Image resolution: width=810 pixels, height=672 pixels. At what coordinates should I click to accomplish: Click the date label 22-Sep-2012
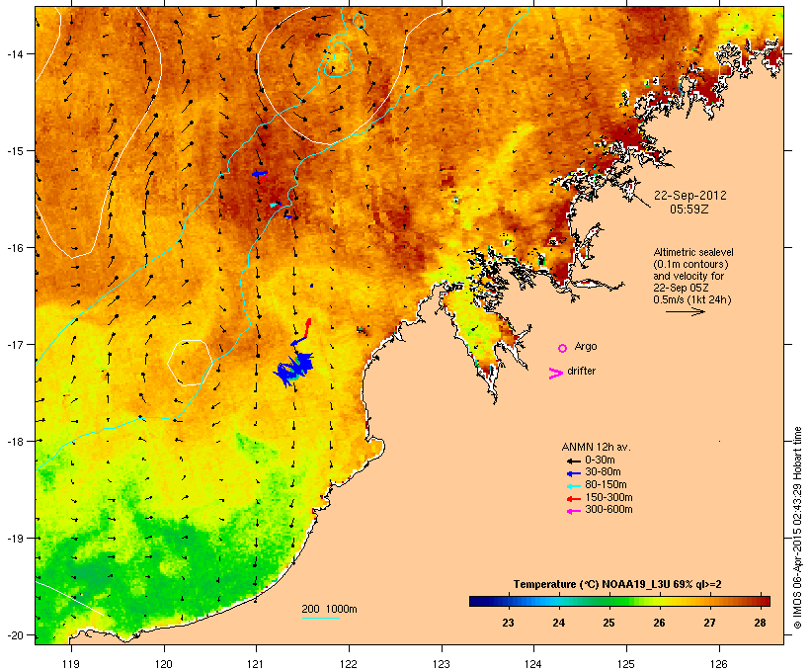689,196
